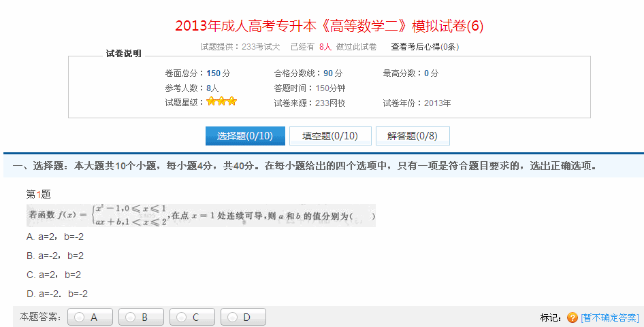Click the 试卷说明 section label
Image resolution: width=644 pixels, height=327 pixels.
[124, 54]
